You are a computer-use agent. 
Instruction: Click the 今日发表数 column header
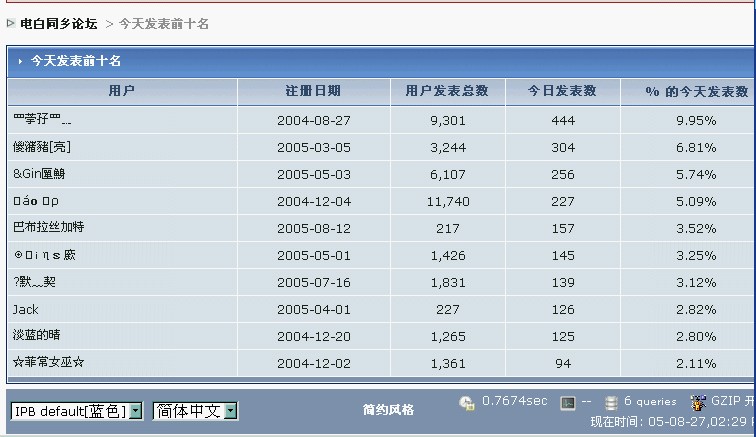pos(563,91)
